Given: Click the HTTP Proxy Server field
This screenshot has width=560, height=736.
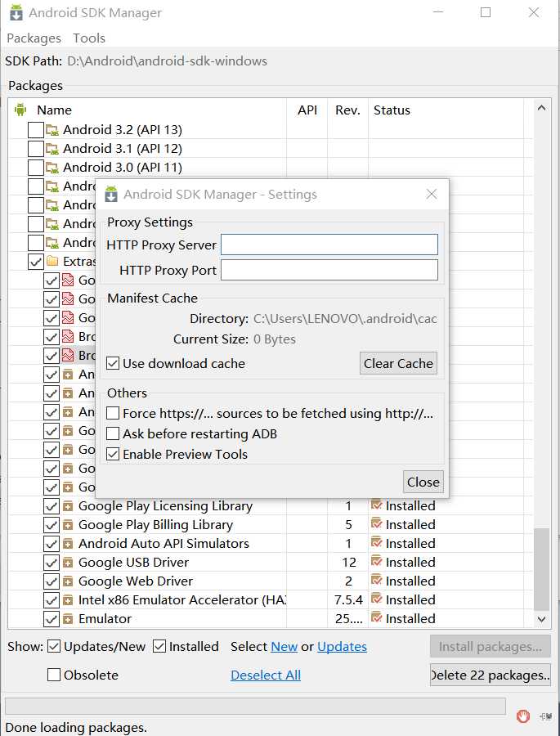Looking at the screenshot, I should click(329, 245).
